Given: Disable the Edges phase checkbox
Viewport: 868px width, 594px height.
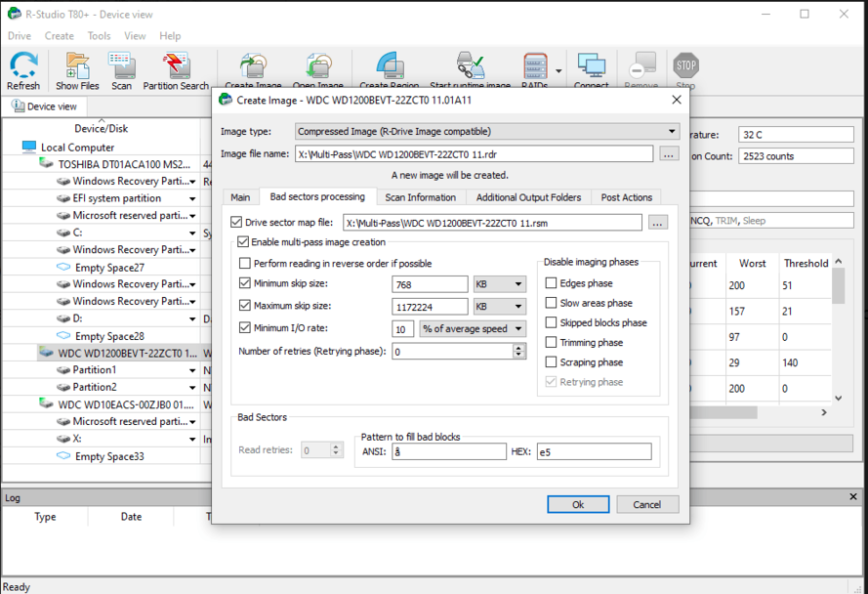Looking at the screenshot, I should (552, 283).
